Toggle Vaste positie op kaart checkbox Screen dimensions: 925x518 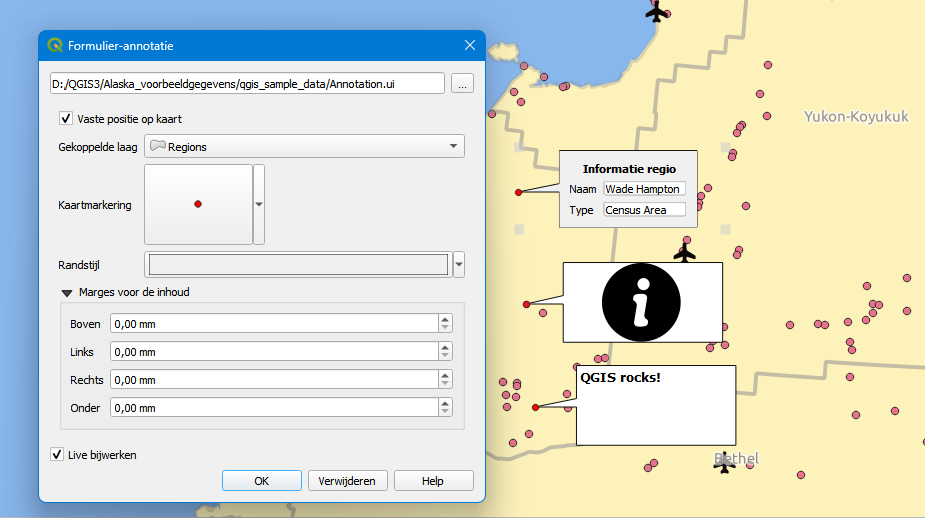click(x=66, y=119)
